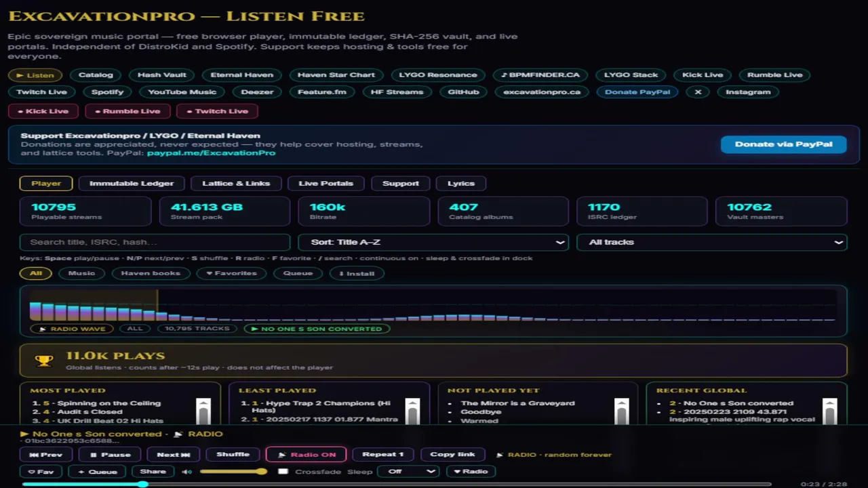Viewport: 868px width, 488px height.
Task: Click Donate via PayPal button
Action: coord(783,144)
